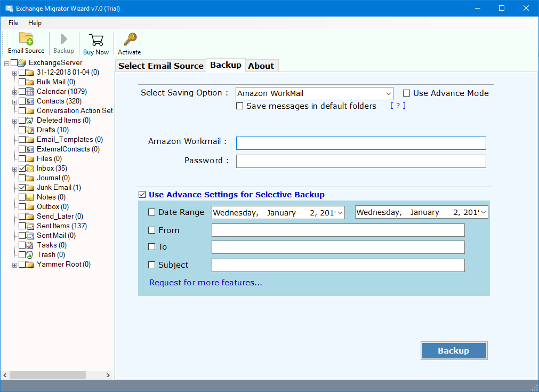Click the Activate key icon
Viewport: 539px width, 392px height.
130,39
